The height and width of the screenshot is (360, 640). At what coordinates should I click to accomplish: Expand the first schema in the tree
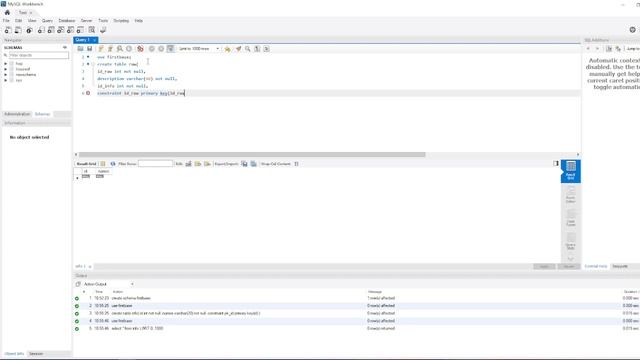[6, 64]
